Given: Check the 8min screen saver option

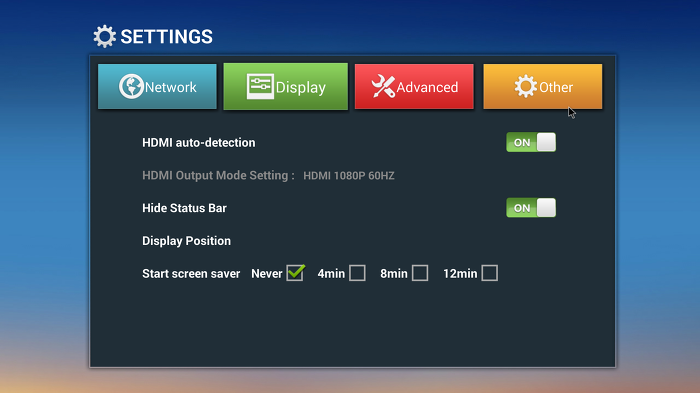Looking at the screenshot, I should point(420,273).
